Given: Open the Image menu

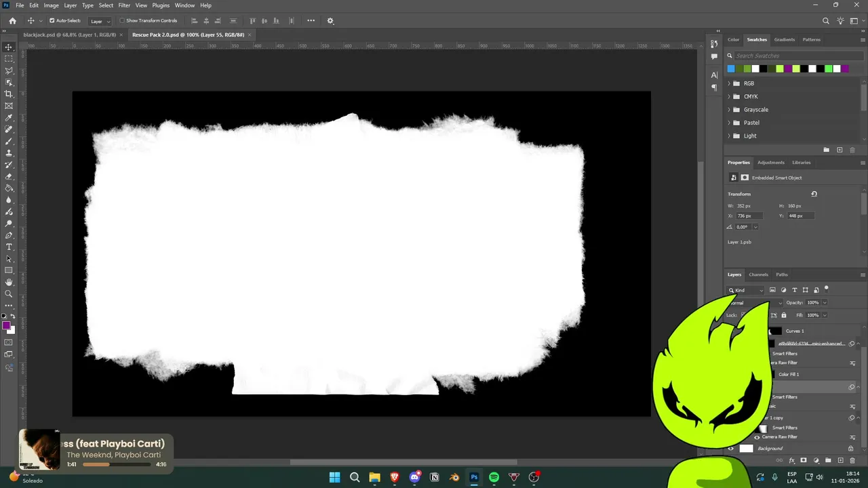Looking at the screenshot, I should click(52, 5).
